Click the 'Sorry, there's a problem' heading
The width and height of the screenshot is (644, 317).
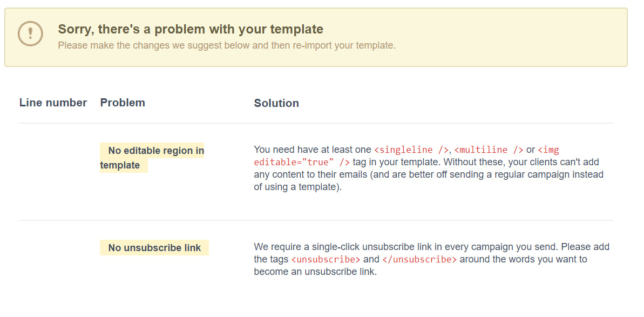click(191, 29)
